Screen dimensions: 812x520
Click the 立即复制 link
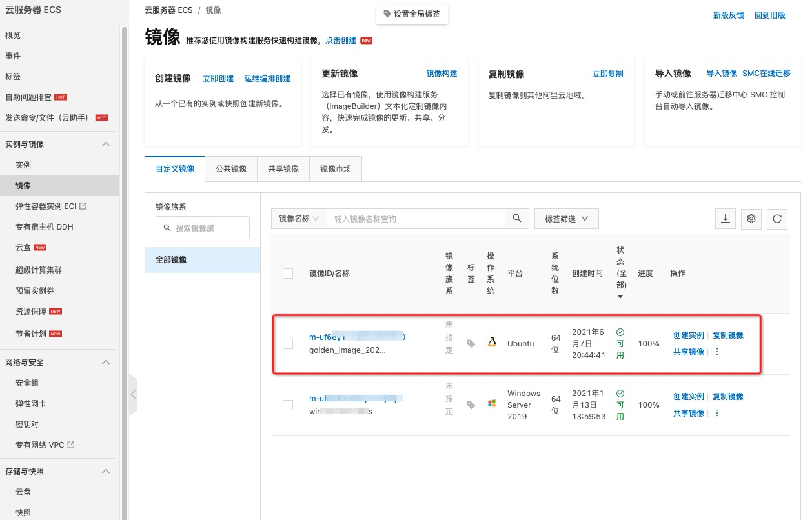pyautogui.click(x=608, y=74)
